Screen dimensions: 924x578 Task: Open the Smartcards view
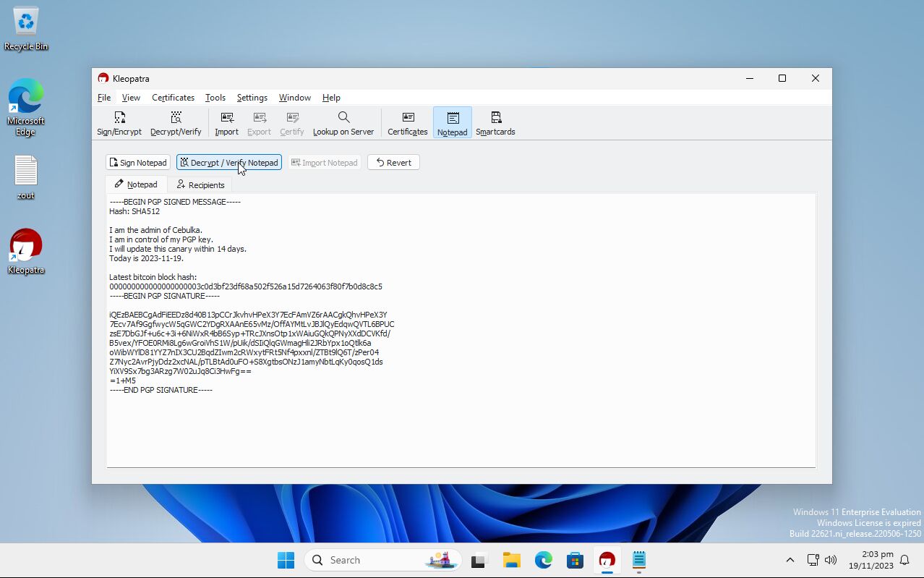point(495,123)
